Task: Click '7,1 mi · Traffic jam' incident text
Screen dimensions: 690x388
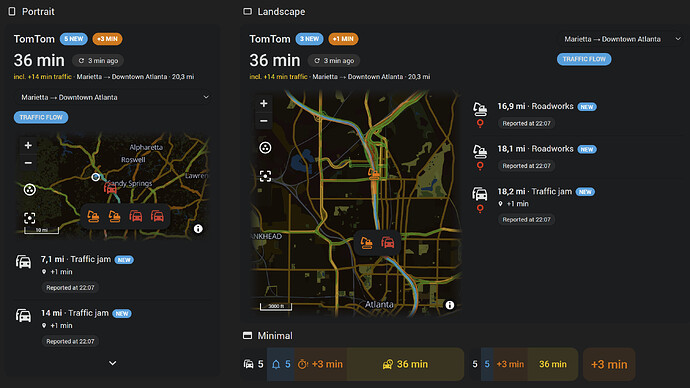Action: click(76, 260)
